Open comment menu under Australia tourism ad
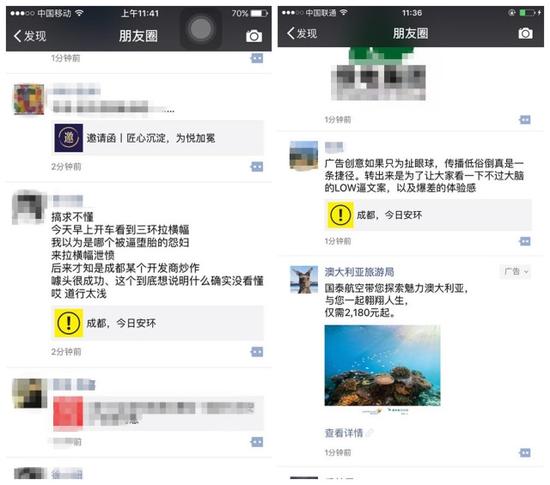The height and width of the screenshot is (485, 550). pyautogui.click(x=525, y=453)
